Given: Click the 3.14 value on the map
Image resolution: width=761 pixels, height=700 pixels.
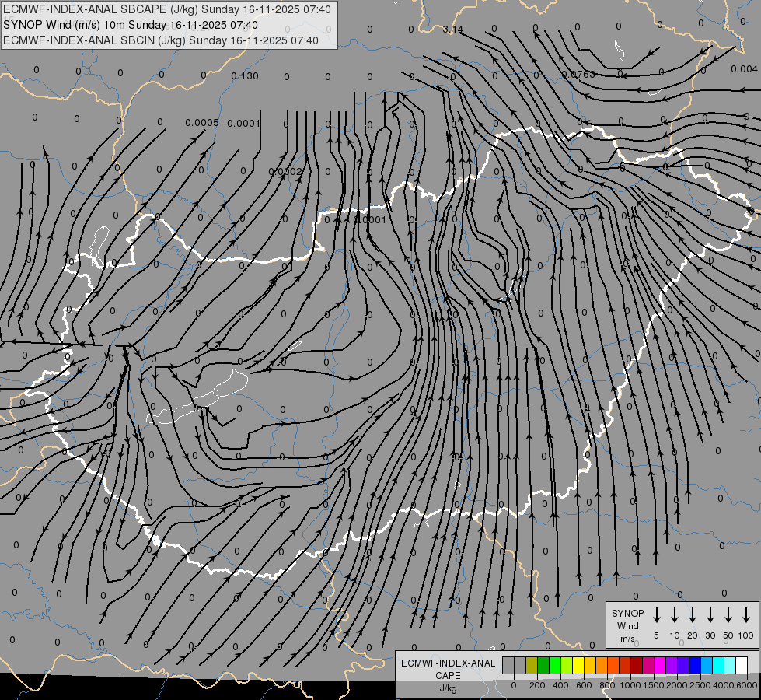Looking at the screenshot, I should click(452, 30).
